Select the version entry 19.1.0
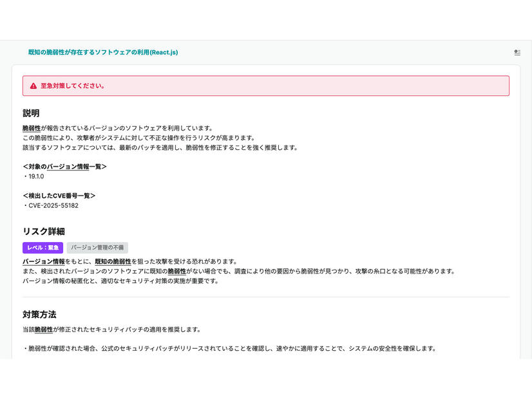 pyautogui.click(x=35, y=176)
